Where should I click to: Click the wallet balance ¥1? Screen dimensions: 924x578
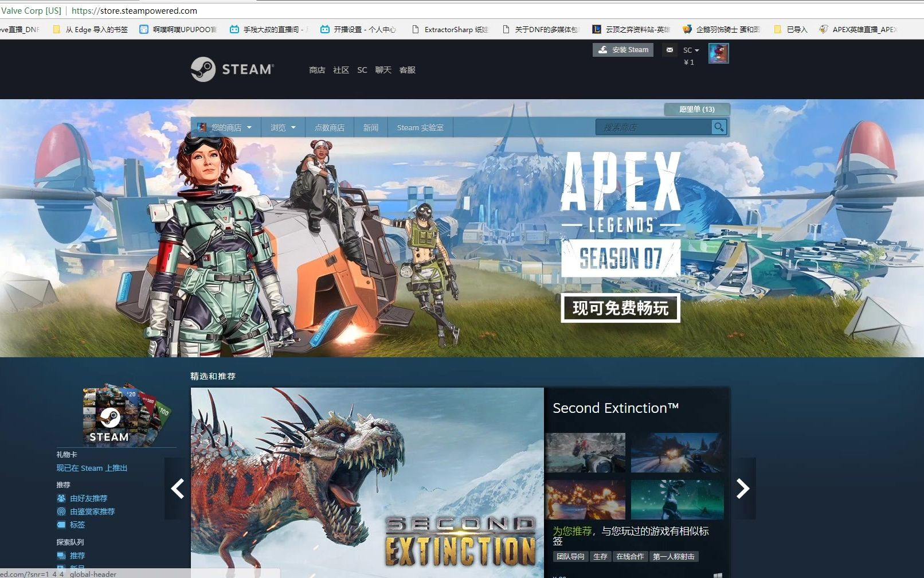point(689,62)
